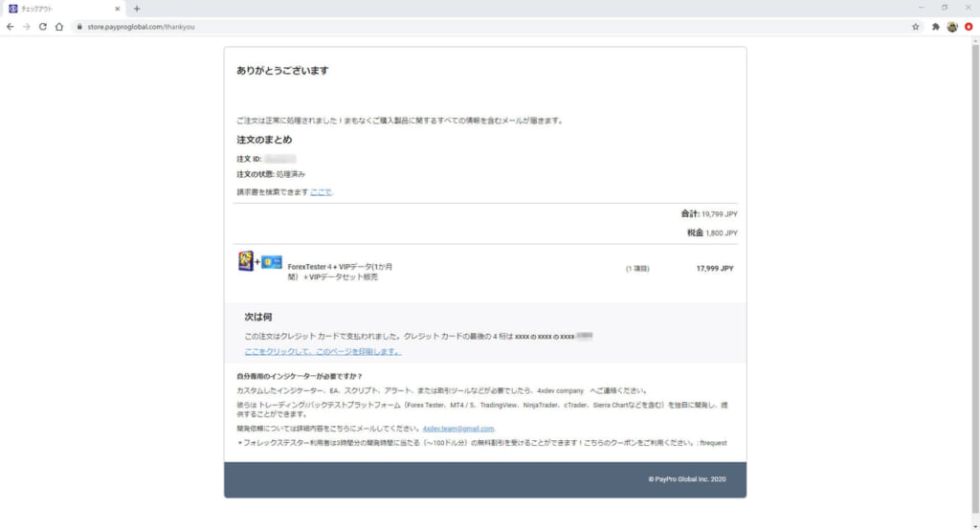Click the 4xdev company text
The height and width of the screenshot is (530, 980).
[x=560, y=390]
